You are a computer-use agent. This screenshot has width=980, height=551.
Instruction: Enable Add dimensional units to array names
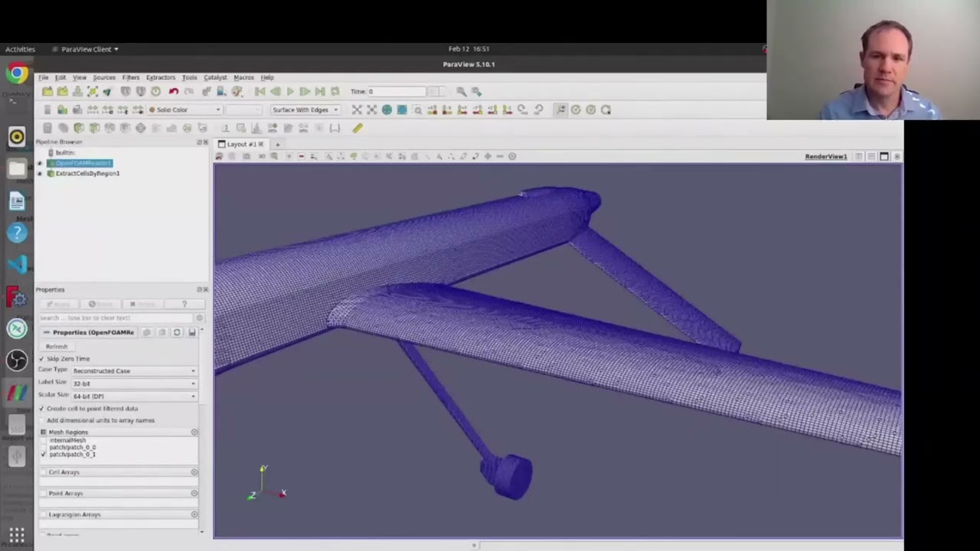pyautogui.click(x=41, y=420)
